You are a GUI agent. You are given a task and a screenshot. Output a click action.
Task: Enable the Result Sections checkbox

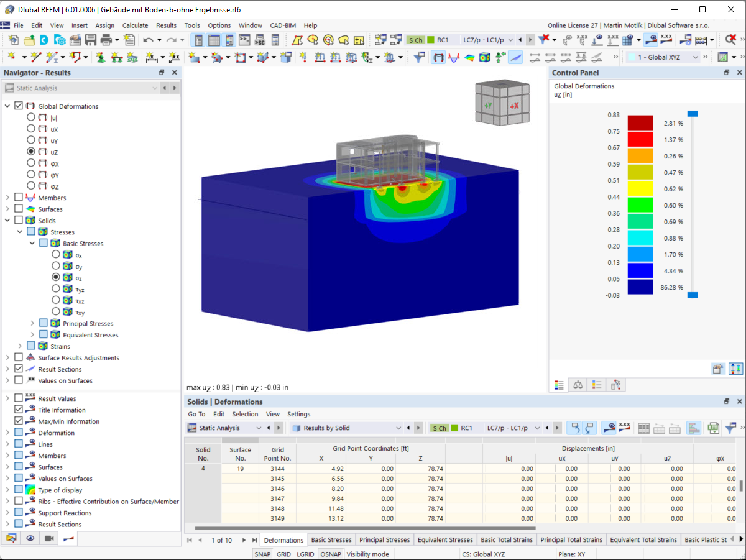tap(19, 369)
